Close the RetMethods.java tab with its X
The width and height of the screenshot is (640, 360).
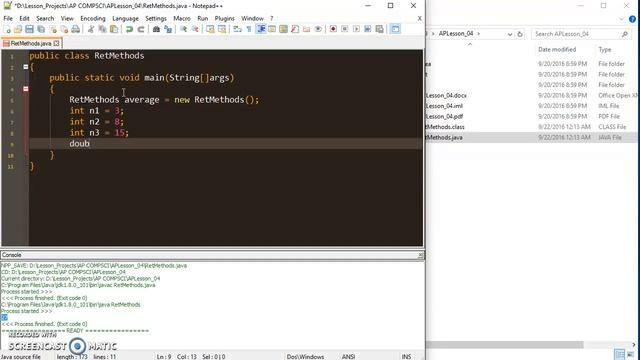point(56,43)
